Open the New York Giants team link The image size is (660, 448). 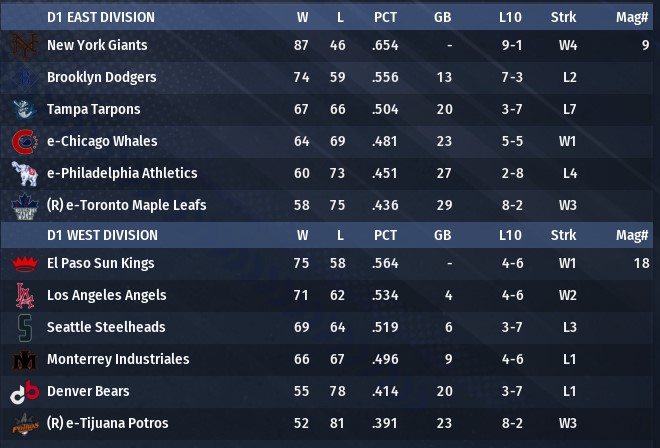tap(97, 46)
